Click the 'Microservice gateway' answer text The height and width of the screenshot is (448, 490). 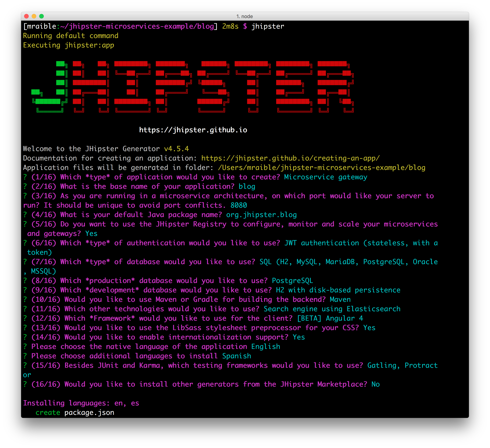point(326,177)
